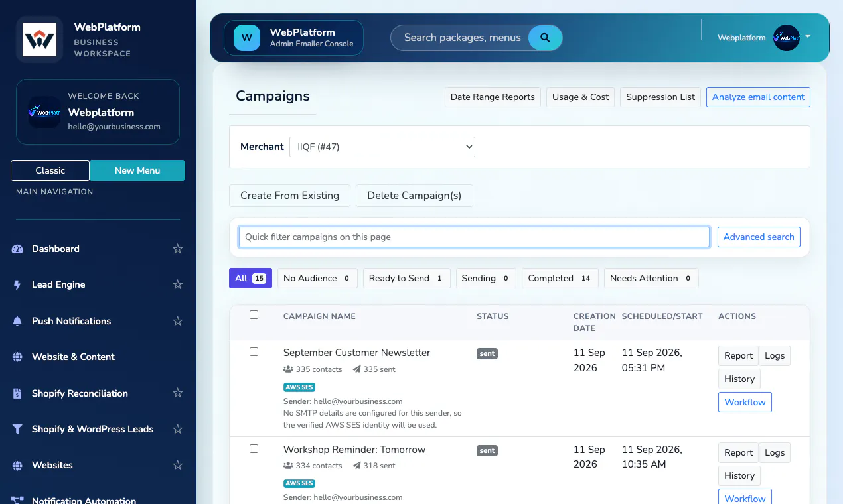Filter by Ready to Send campaigns
843x504 pixels.
pyautogui.click(x=406, y=278)
